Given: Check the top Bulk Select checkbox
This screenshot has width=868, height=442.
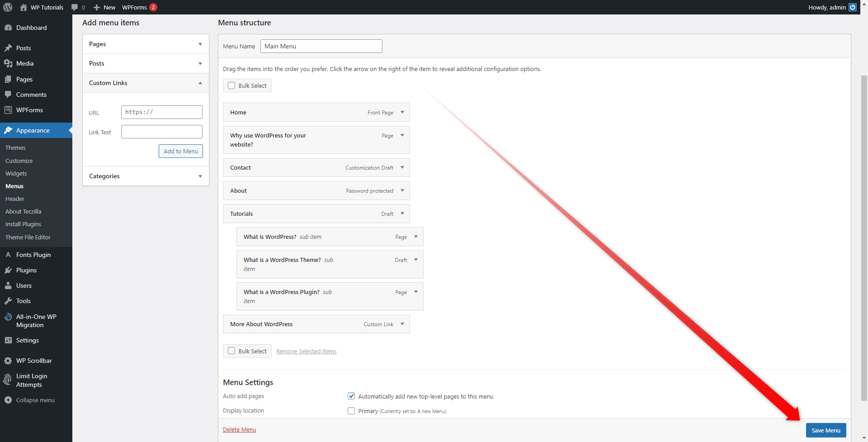Looking at the screenshot, I should click(x=231, y=86).
